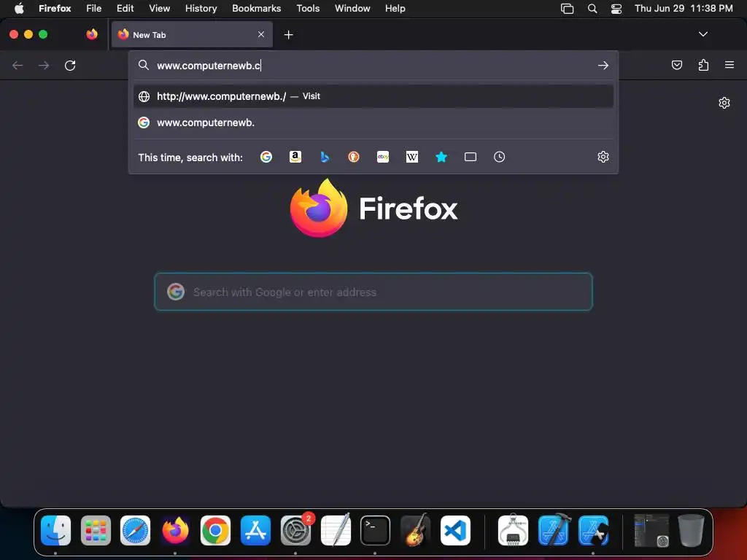Open the View menu

[159, 8]
